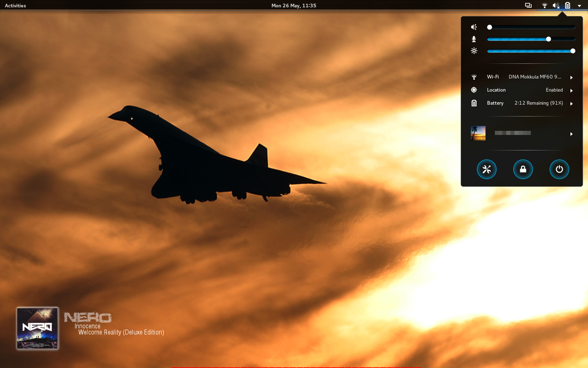Click the muted speaker icon in the top bar
Viewport: 588px width, 368px height.
click(x=556, y=5)
